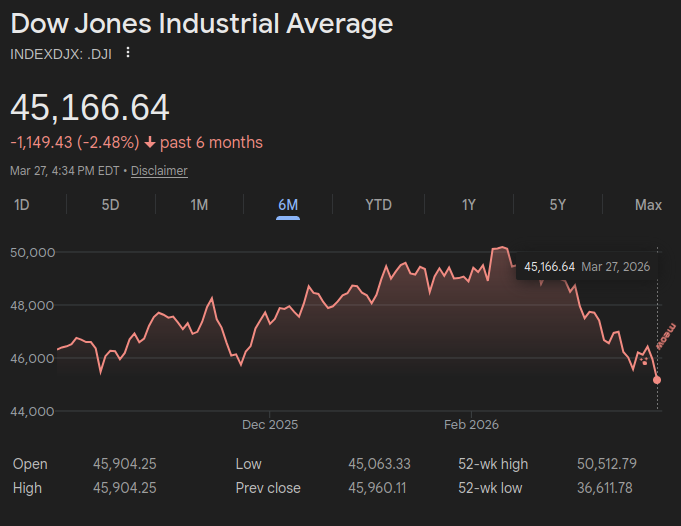This screenshot has width=681, height=526.
Task: Switch to the 1D time range
Action: pyautogui.click(x=21, y=205)
